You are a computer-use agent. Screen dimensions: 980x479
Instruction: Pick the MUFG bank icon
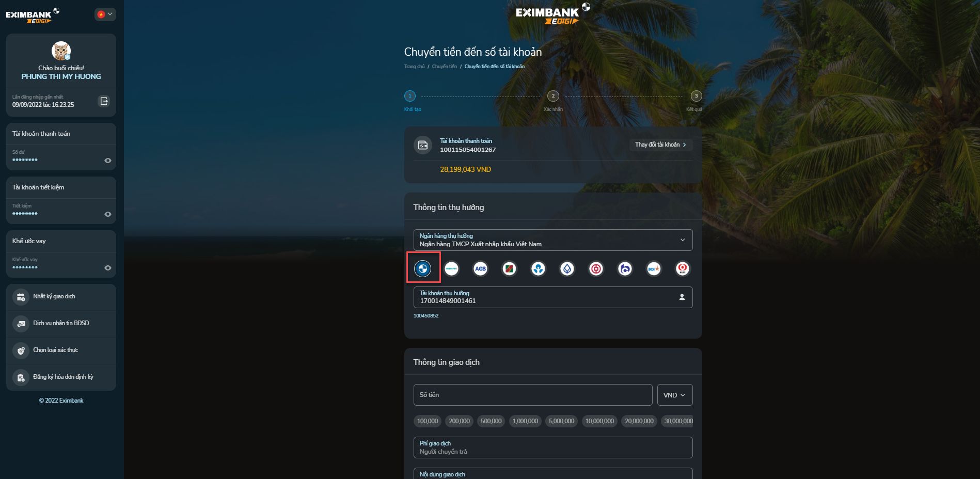point(683,268)
